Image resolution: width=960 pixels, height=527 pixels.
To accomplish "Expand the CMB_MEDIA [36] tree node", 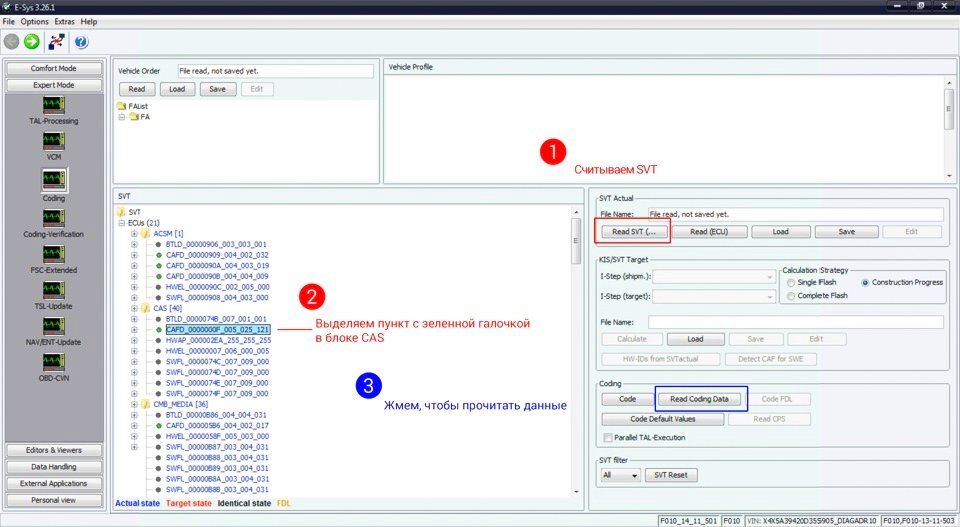I will click(134, 404).
